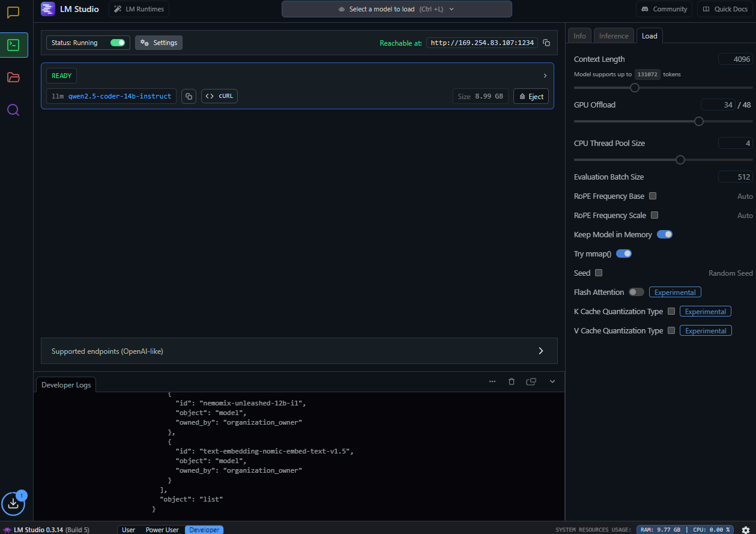Clear Developer Logs with trash icon
The width and height of the screenshot is (756, 534).
[512, 381]
